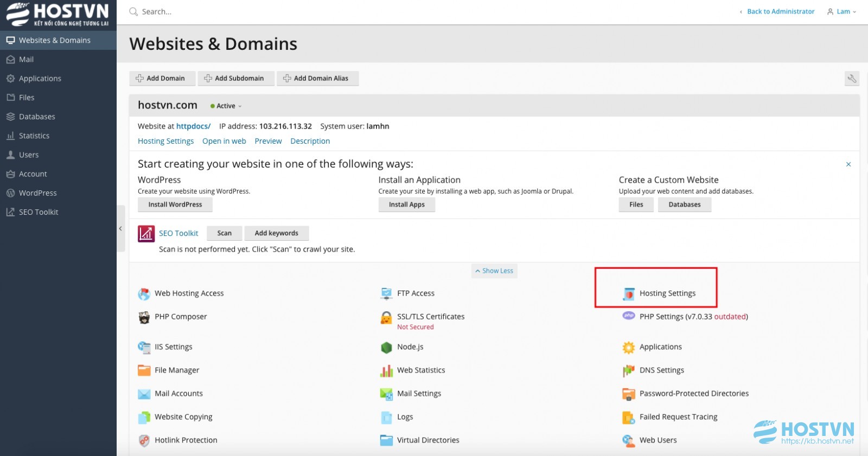The image size is (868, 456).
Task: Click the PHP Settings icon
Action: tap(629, 316)
